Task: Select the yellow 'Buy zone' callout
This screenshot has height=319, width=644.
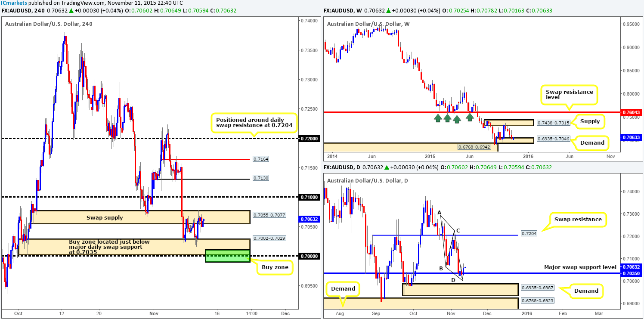Action: click(275, 267)
